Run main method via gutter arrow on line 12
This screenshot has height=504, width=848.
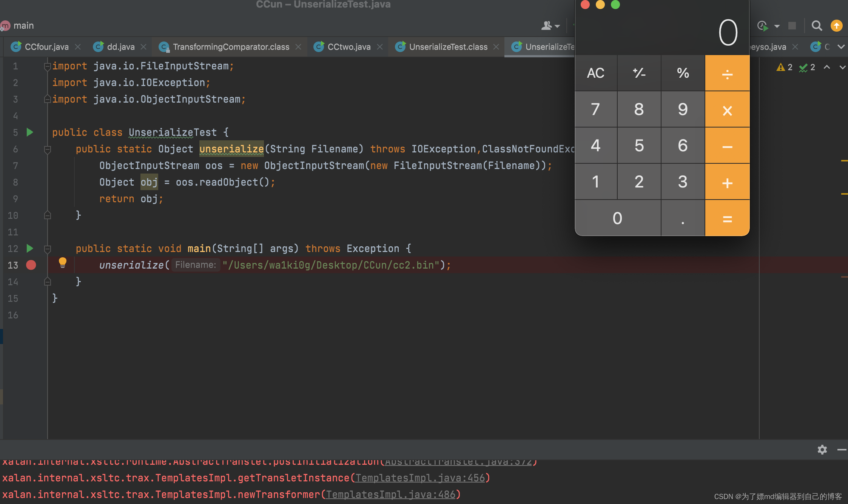30,248
